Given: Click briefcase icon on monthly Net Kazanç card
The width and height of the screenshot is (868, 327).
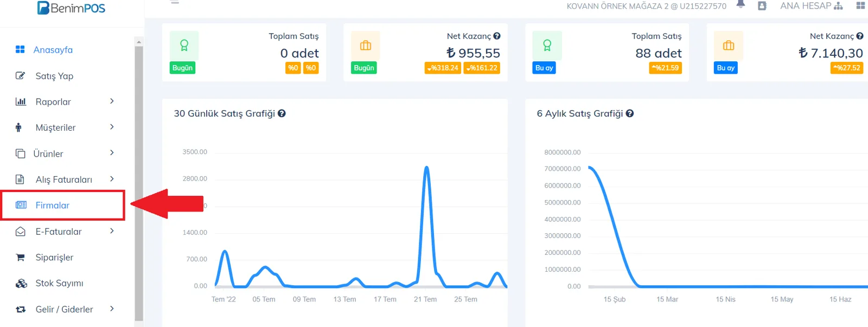Looking at the screenshot, I should pos(729,46).
